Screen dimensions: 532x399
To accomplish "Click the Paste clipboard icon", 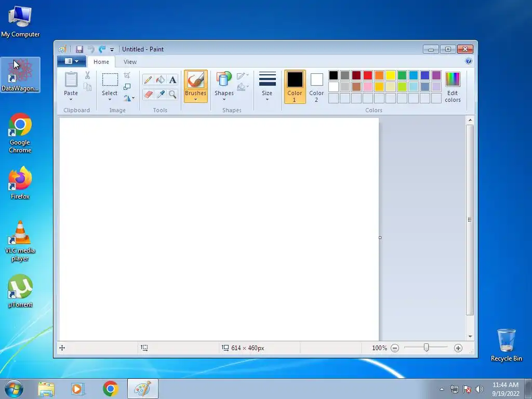I will tap(71, 79).
